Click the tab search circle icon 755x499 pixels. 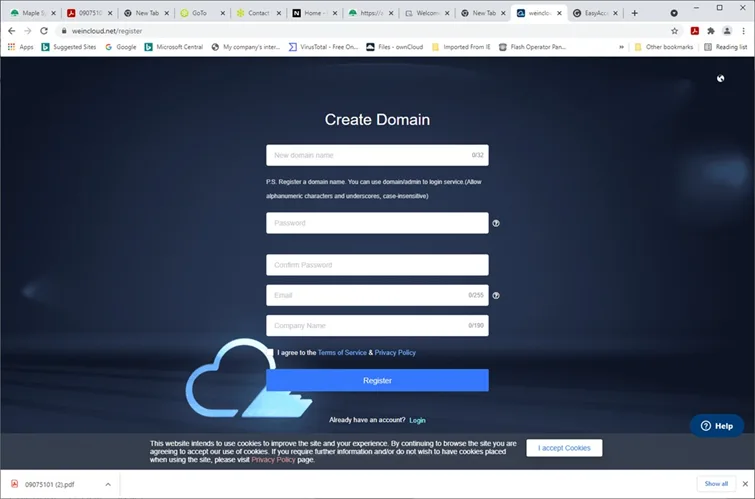pyautogui.click(x=674, y=13)
